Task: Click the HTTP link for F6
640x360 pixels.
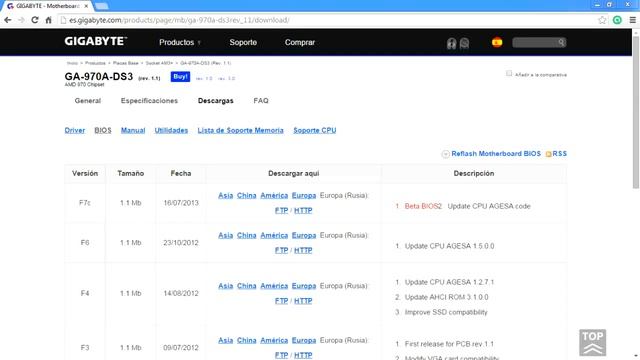Action: (x=303, y=251)
